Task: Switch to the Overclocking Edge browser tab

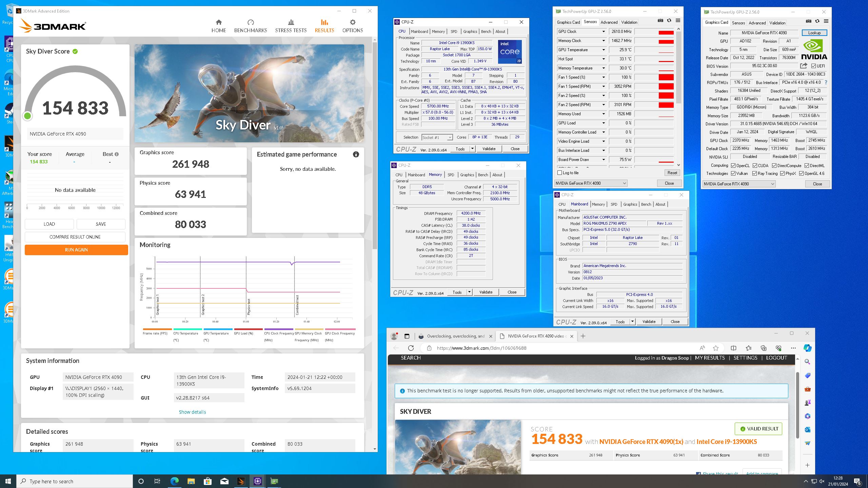Action: (x=455, y=336)
